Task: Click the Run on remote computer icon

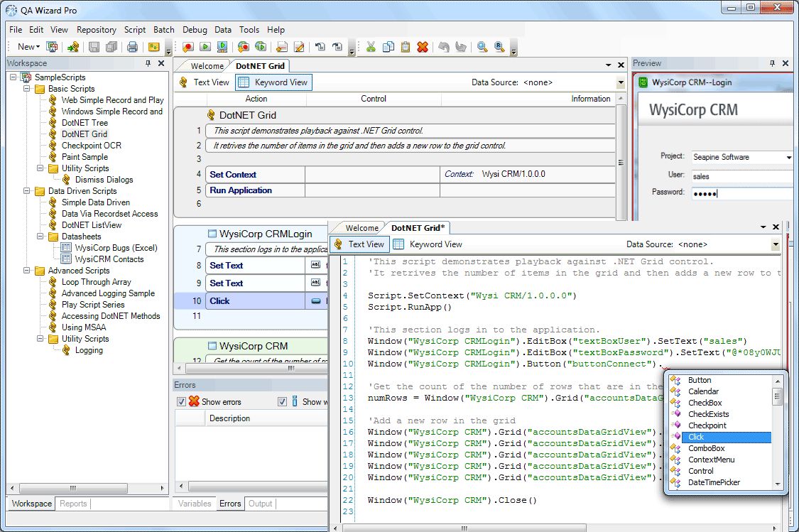Action: point(222,47)
